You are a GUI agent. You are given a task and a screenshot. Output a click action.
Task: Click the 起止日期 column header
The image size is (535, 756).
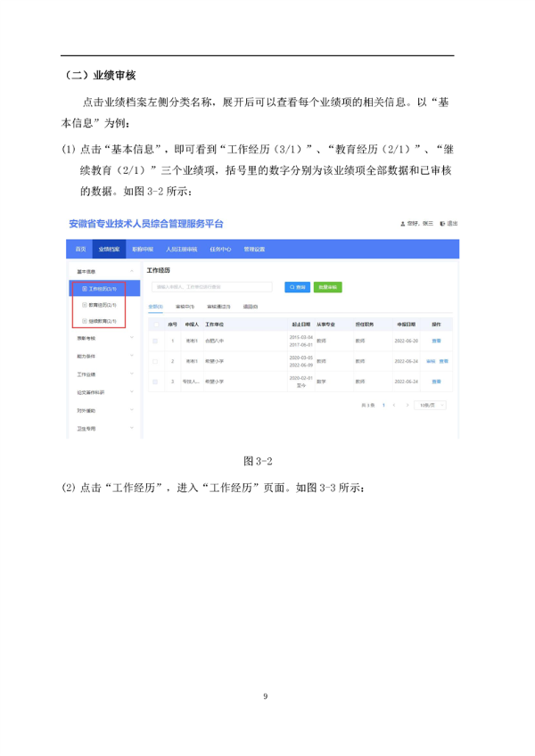click(301, 325)
